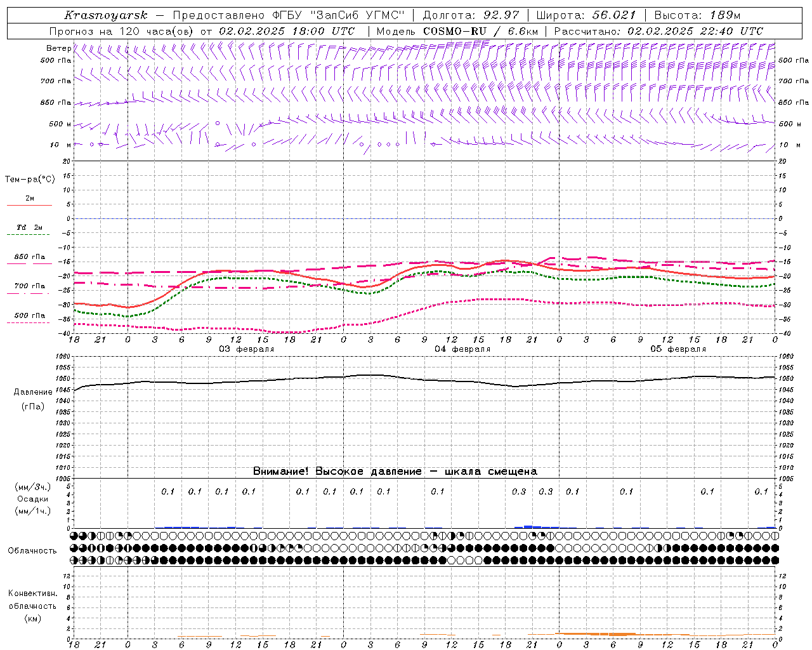
Task: Click the 05 февраля date label
Action: tap(678, 349)
